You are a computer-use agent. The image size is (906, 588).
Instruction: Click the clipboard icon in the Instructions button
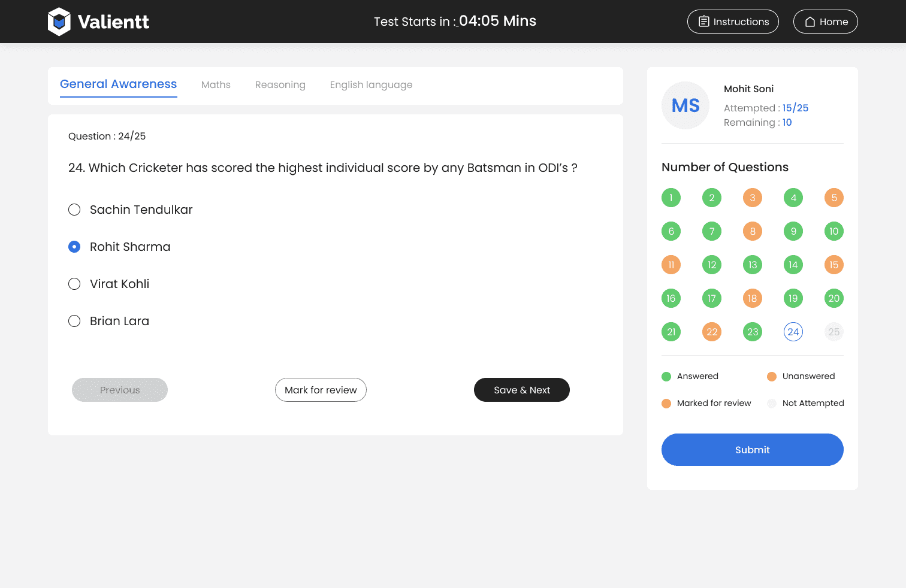click(x=704, y=22)
